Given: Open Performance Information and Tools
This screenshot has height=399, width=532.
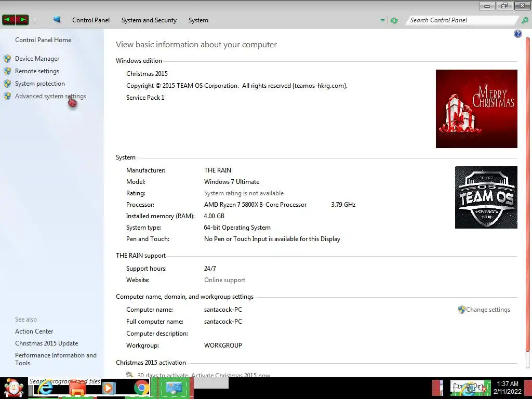Looking at the screenshot, I should click(x=56, y=359).
